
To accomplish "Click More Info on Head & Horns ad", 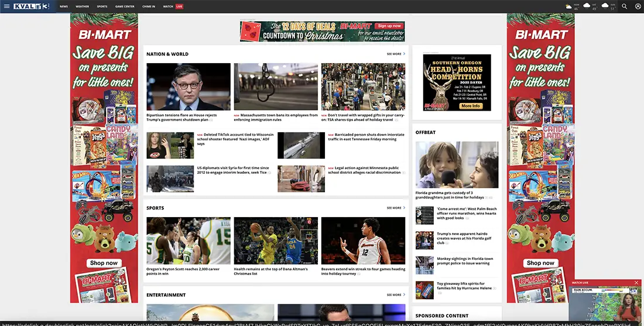I will tap(470, 106).
